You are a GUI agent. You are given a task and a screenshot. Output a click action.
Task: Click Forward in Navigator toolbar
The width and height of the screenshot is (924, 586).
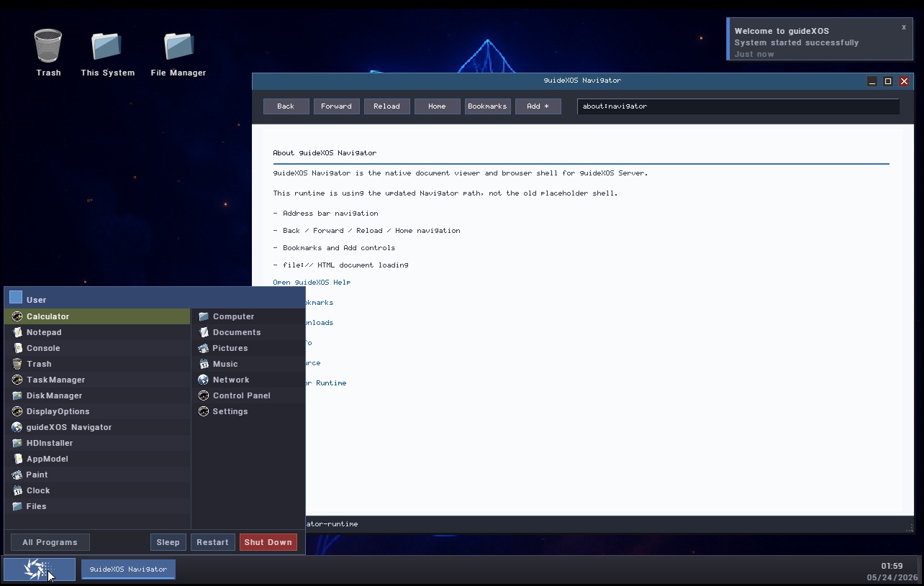(x=336, y=106)
